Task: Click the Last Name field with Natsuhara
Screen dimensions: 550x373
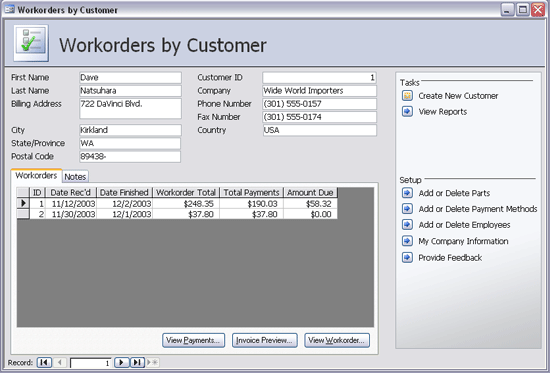Action: coord(130,91)
